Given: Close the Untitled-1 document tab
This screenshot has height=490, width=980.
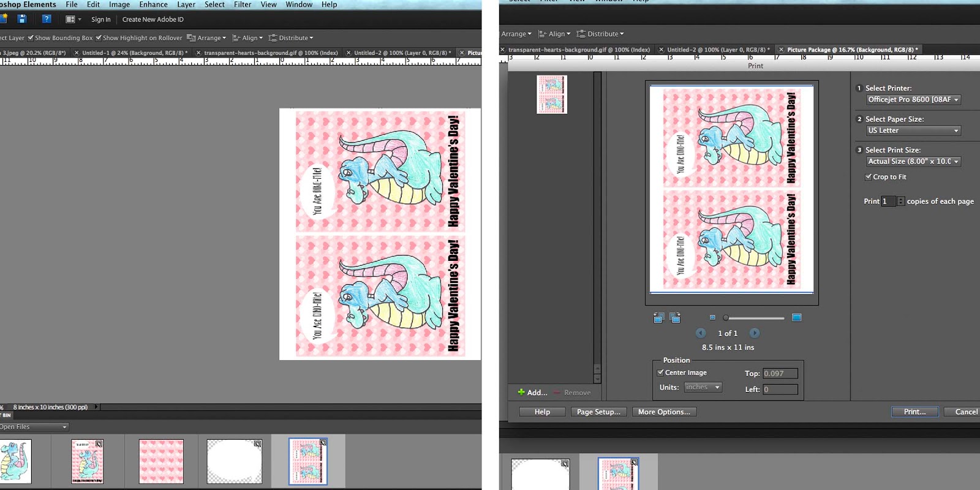Looking at the screenshot, I should tap(77, 53).
